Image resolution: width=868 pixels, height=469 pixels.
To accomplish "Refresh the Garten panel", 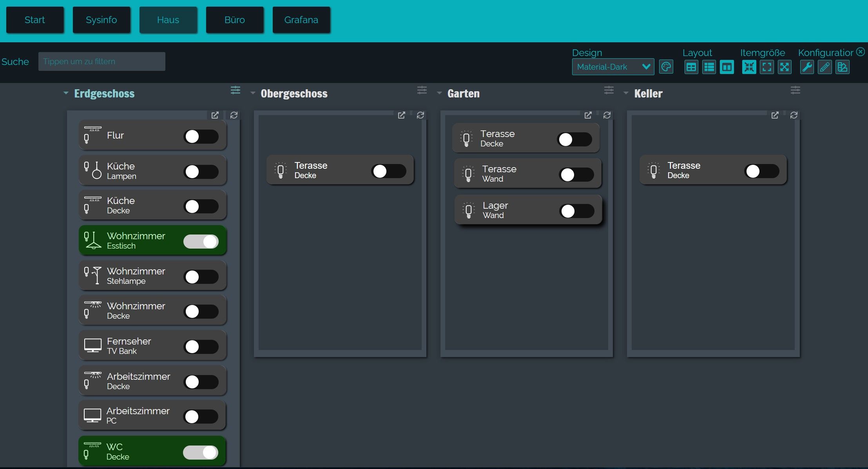I will pos(607,115).
